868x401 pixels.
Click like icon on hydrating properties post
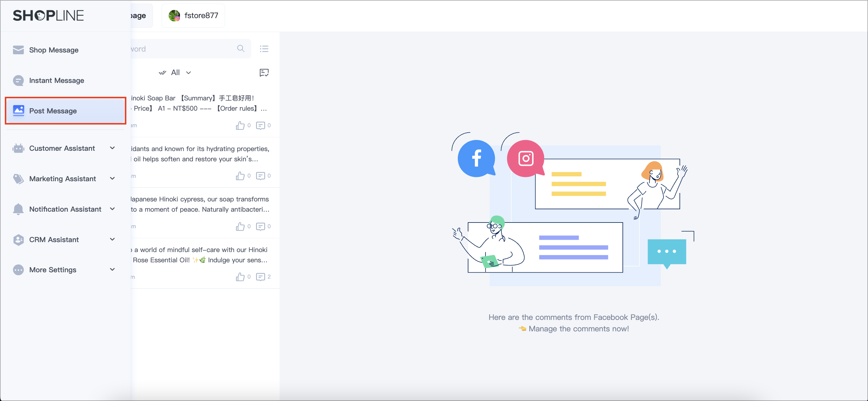[240, 176]
